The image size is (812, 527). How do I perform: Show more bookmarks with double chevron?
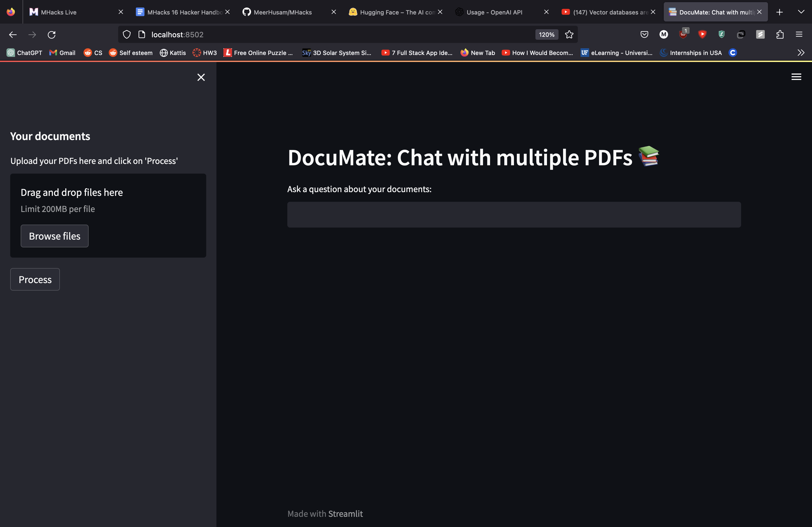point(801,53)
